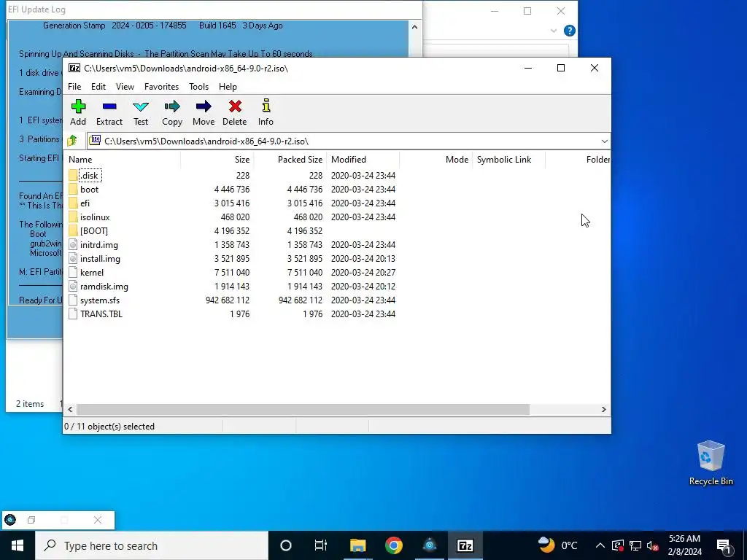Click the Cortana circle icon

[286, 545]
